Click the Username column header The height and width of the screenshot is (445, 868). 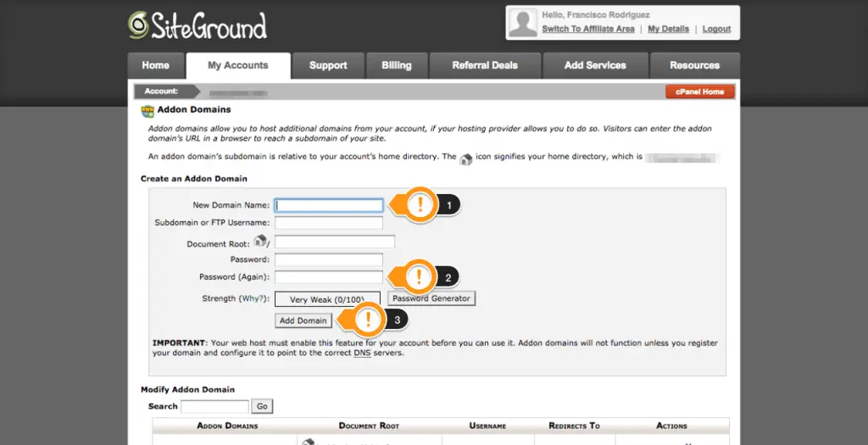coord(487,426)
